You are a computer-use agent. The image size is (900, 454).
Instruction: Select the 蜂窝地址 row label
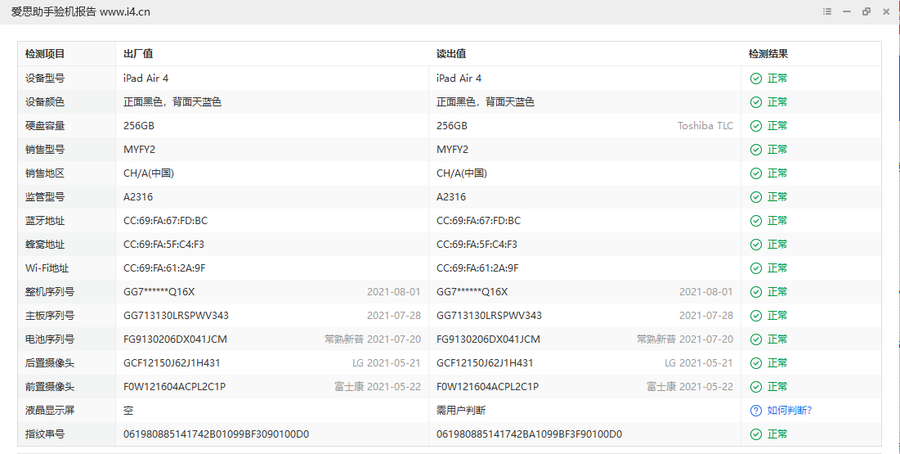pos(45,245)
